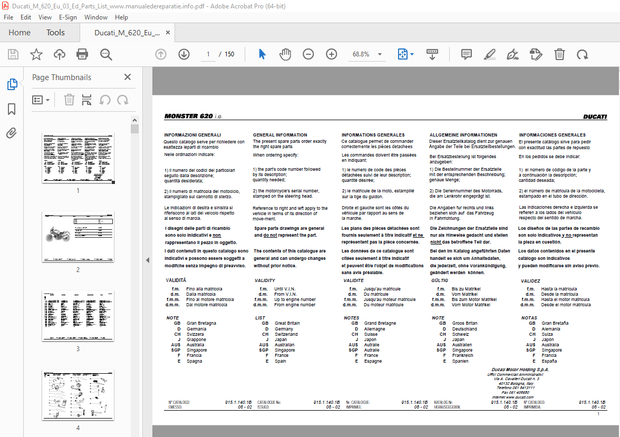
Task: Open the Edit menu
Action: point(26,17)
